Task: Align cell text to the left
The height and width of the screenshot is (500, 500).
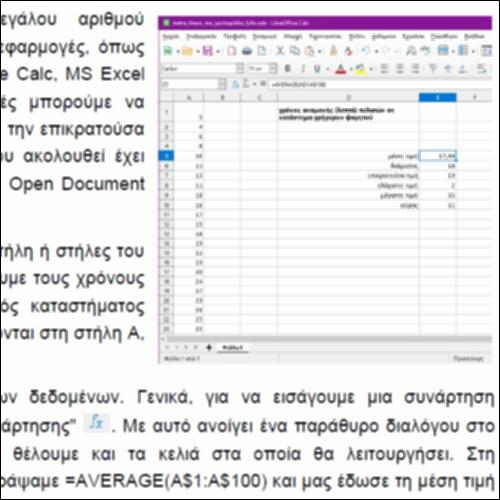Action: pyautogui.click(x=385, y=69)
